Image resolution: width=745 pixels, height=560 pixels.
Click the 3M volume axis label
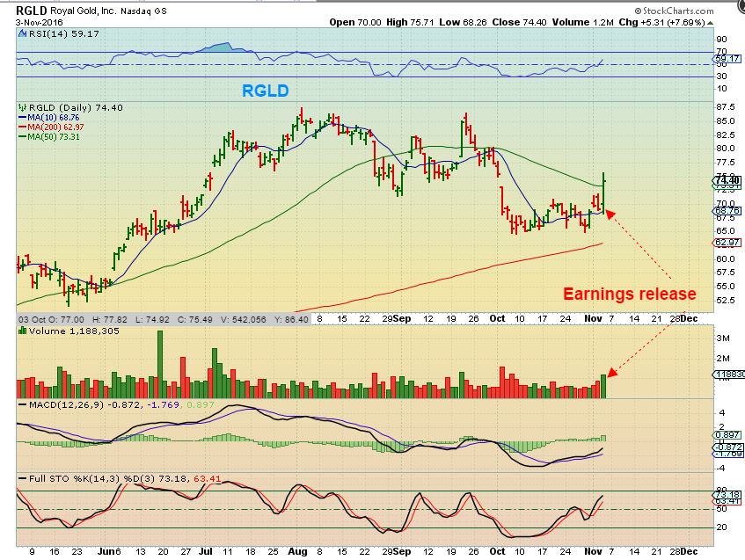point(723,338)
